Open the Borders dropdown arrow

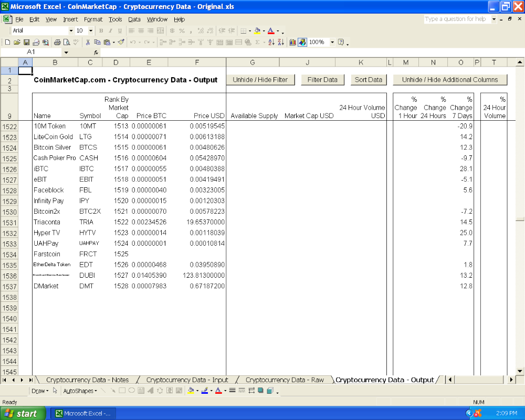pyautogui.click(x=250, y=31)
